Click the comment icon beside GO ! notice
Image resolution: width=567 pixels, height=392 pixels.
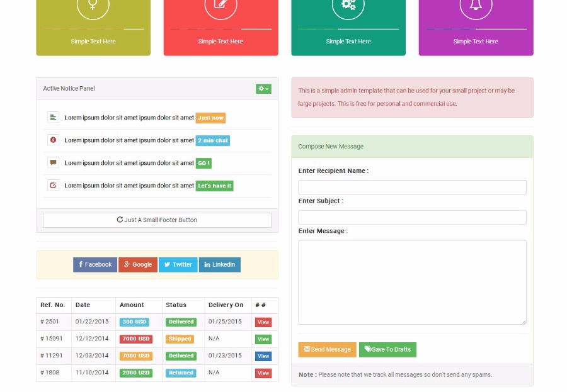tap(53, 162)
